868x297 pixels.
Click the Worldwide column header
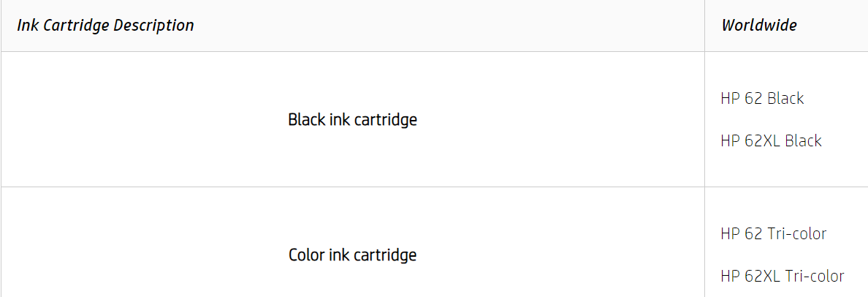coord(759,26)
